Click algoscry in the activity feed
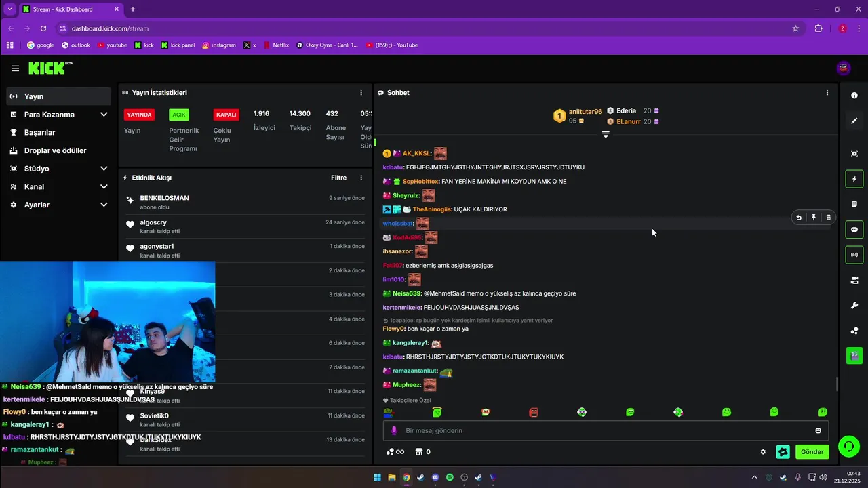Viewport: 868px width, 488px height. (153, 222)
